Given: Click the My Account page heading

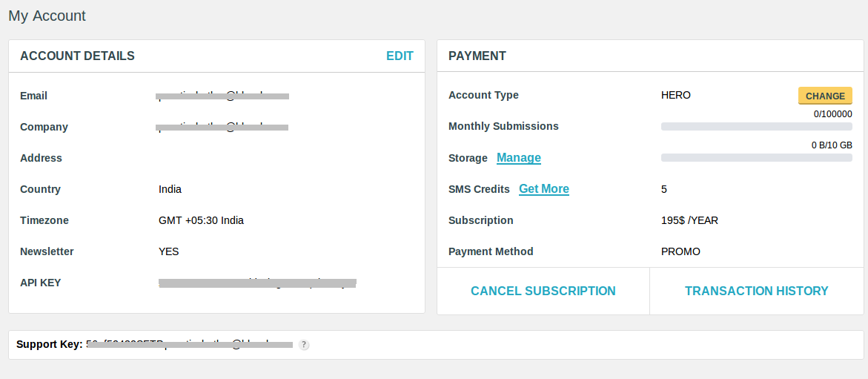Looking at the screenshot, I should pos(47,16).
